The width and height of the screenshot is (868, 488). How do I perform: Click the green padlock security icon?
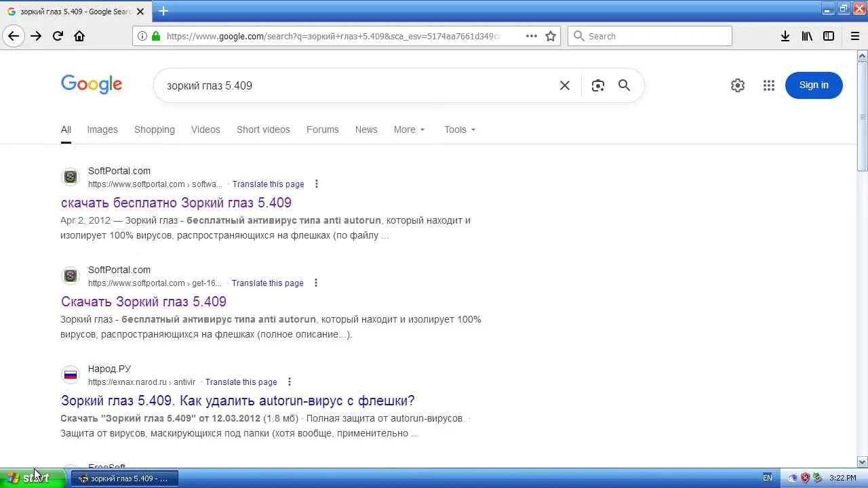coord(156,36)
